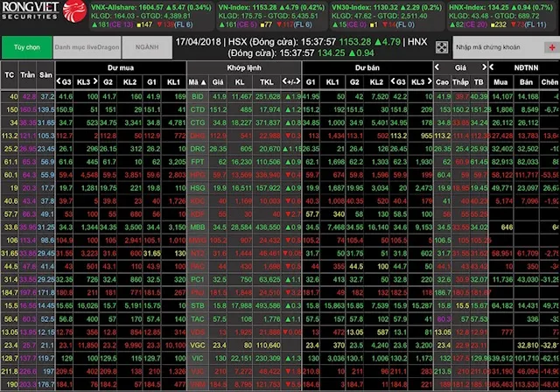Click the HNX-Index summary panel
Viewport: 560px width, 392px height.
(510, 15)
